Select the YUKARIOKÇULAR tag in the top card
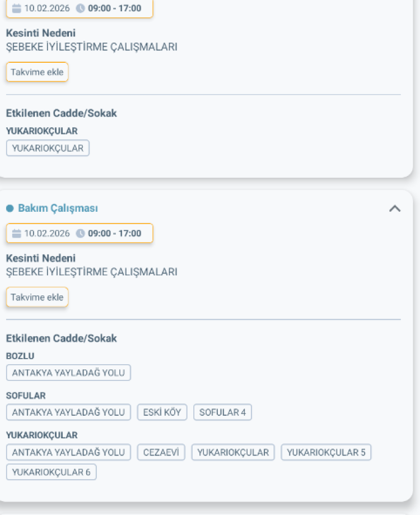Viewport: 420px width, 515px height. pyautogui.click(x=48, y=148)
